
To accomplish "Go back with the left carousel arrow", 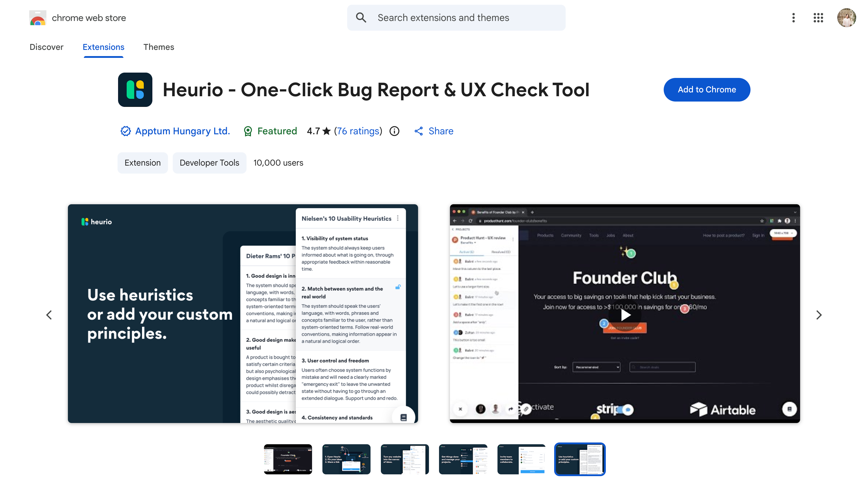I will [x=49, y=315].
